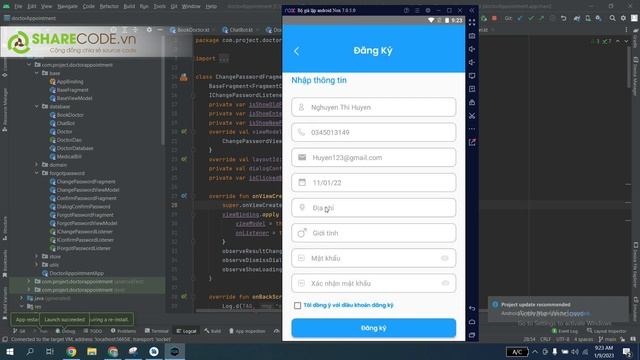Viewport: 640px width, 360px height.
Task: Tap the blue Đăng ký submit button
Action: (x=373, y=328)
